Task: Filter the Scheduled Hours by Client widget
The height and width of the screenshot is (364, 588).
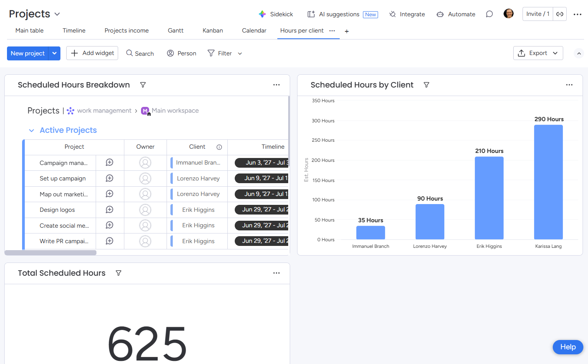Action: pos(426,85)
